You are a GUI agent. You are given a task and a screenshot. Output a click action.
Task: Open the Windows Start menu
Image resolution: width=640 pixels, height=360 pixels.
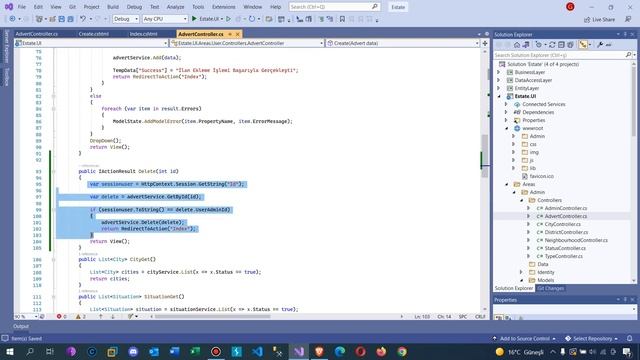pos(9,351)
